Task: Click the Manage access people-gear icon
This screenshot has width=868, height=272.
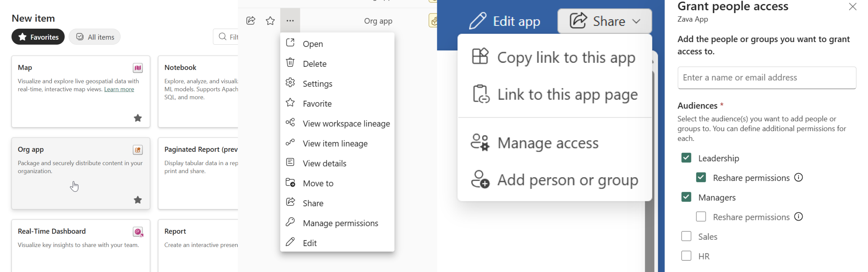Action: 480,142
